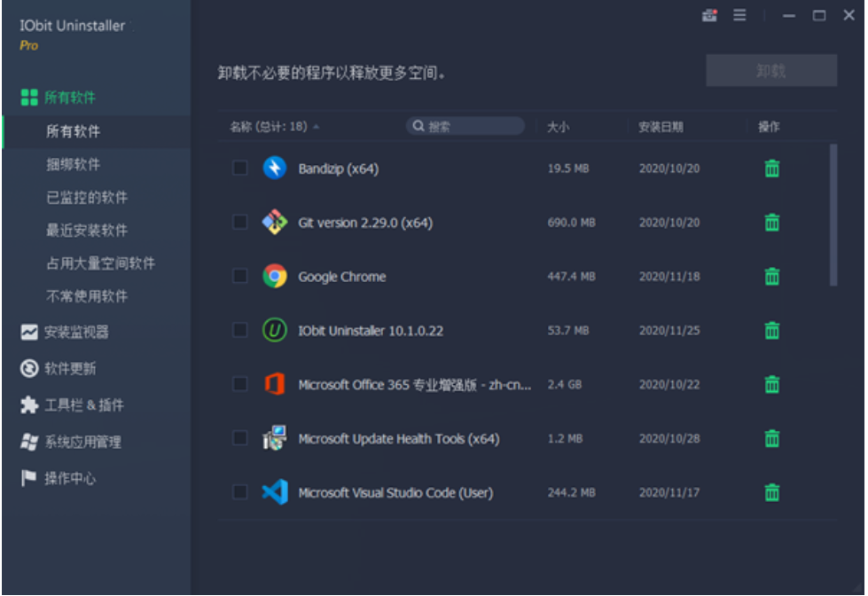
Task: Click the 244.2 MB size value
Action: pyautogui.click(x=571, y=492)
